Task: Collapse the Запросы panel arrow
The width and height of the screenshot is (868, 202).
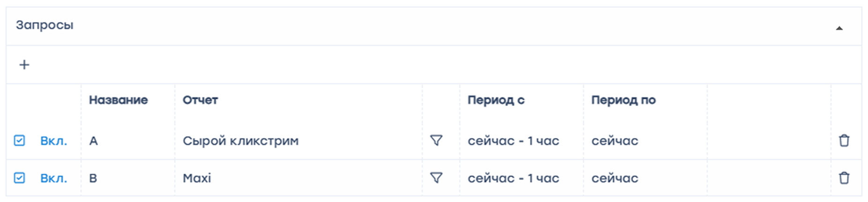Action: (839, 28)
